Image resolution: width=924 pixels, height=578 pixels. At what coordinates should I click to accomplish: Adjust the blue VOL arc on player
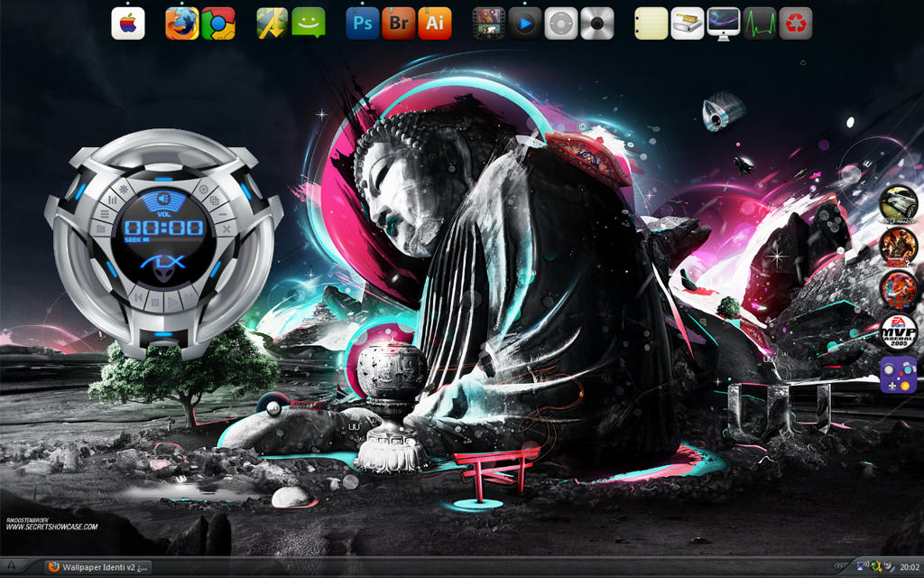[x=163, y=200]
